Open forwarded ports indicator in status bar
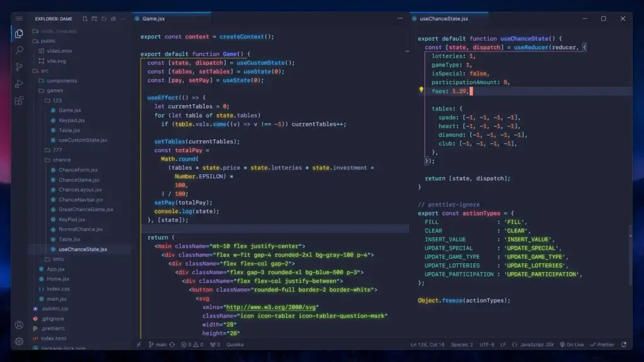This screenshot has height=362, width=644. click(215, 345)
